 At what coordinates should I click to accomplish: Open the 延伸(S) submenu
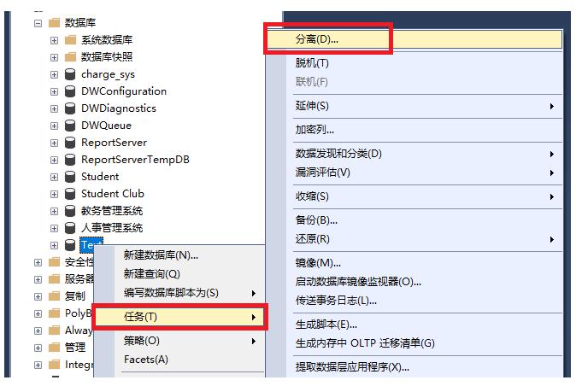click(414, 106)
